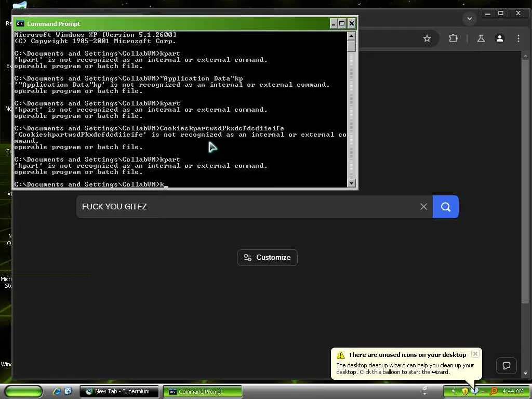The width and height of the screenshot is (532, 399).
Task: Click the balloon warning triangle icon
Action: (340, 355)
